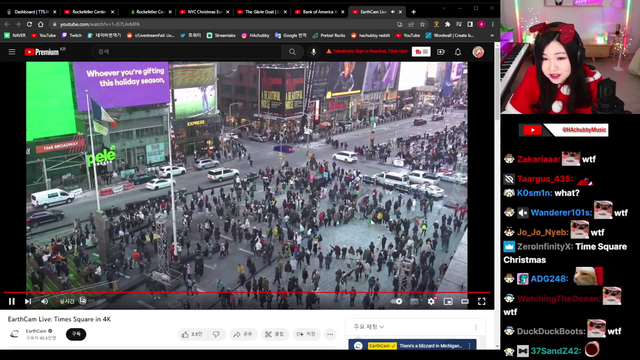Open the video player settings gear

431,301
